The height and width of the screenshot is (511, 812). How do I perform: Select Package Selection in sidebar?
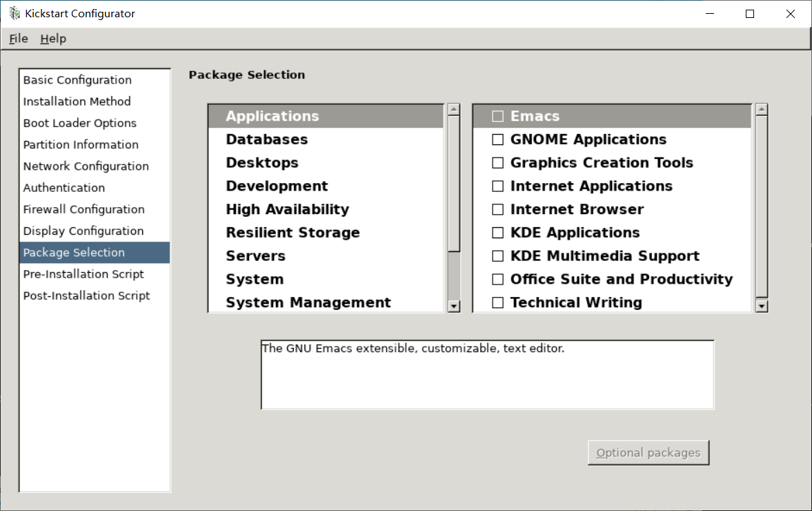pyautogui.click(x=95, y=252)
